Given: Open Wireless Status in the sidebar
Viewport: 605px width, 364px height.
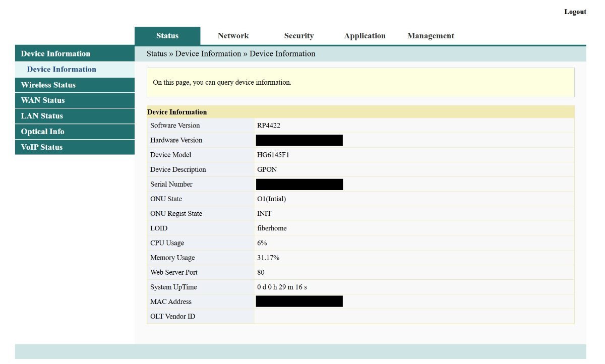Looking at the screenshot, I should click(x=48, y=85).
